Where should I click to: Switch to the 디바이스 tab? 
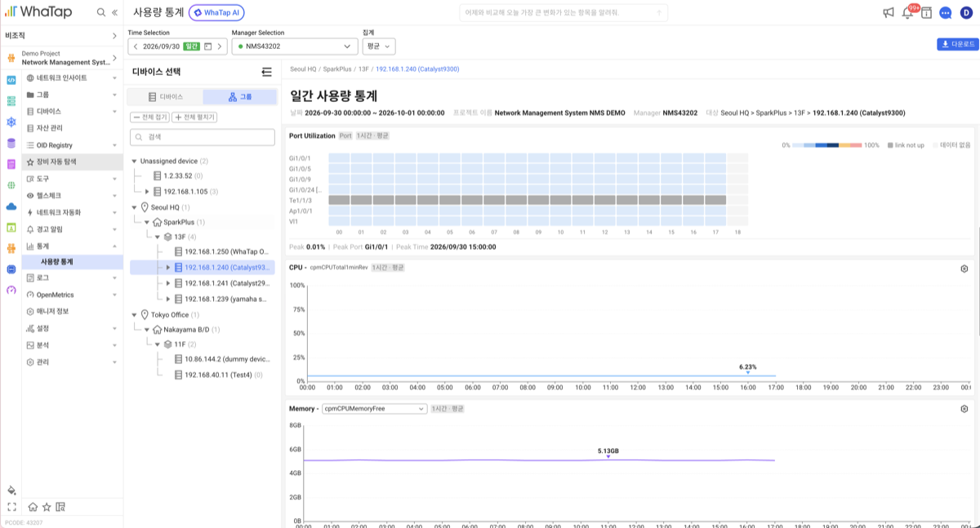165,96
